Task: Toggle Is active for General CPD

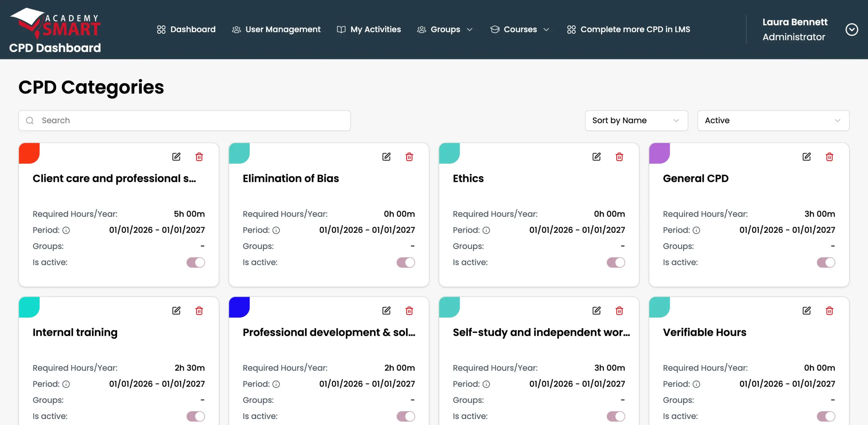Action: pyautogui.click(x=826, y=263)
